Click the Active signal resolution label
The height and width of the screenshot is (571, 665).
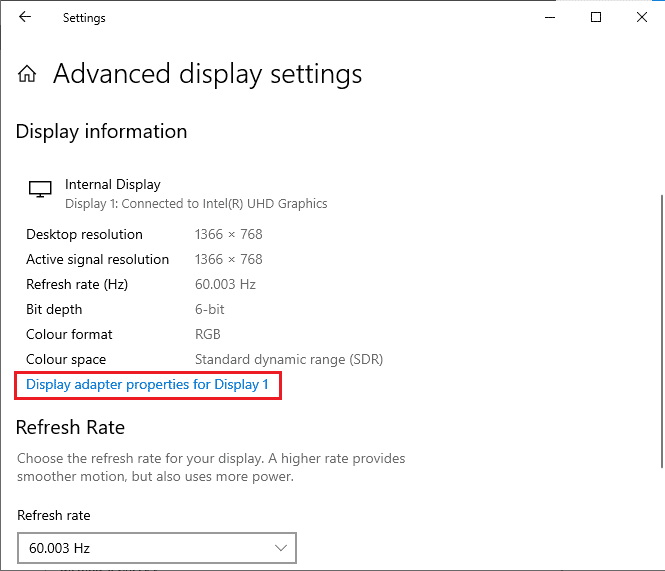(97, 259)
